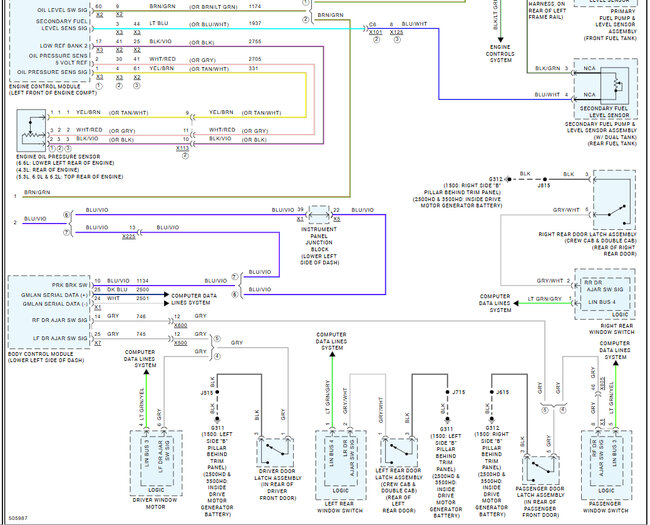Click the passenger door latch switch symbol
650x525 pixels.
[x=541, y=469]
